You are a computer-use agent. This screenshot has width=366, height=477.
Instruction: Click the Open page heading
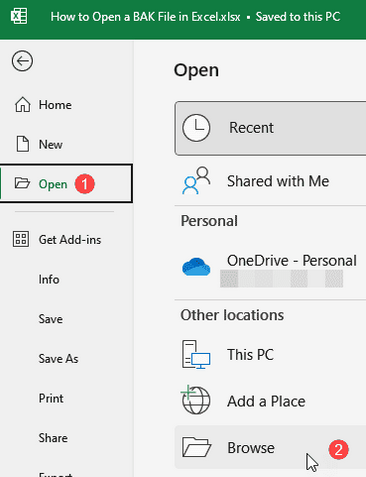[x=196, y=71]
